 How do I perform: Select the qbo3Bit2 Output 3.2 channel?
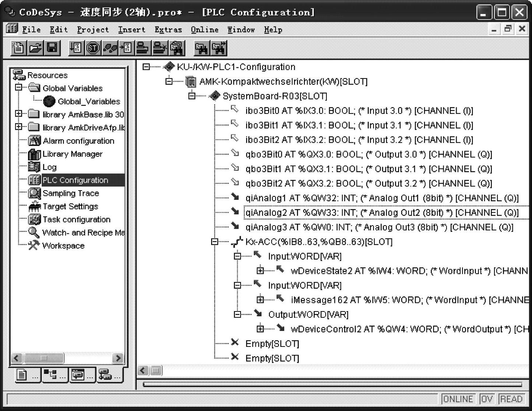(369, 183)
